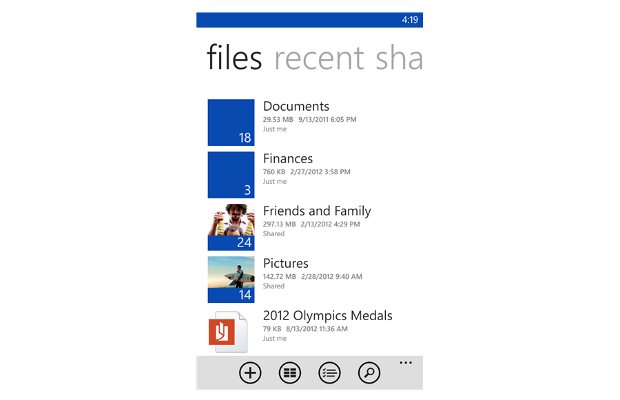Open the Pictures surfer thumbnail

231,279
